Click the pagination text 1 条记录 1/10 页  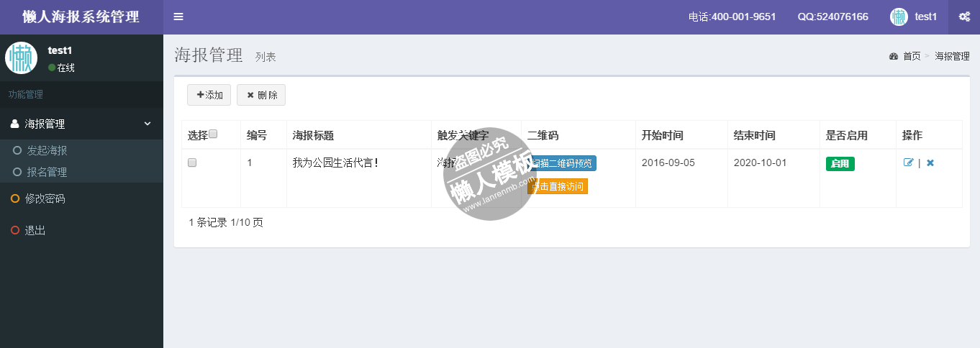coord(226,222)
